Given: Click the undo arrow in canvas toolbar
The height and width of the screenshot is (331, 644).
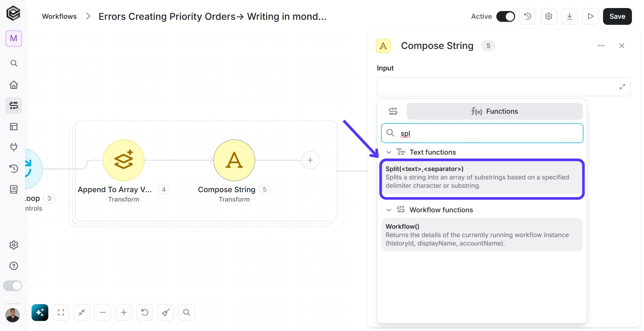Looking at the screenshot, I should (145, 313).
